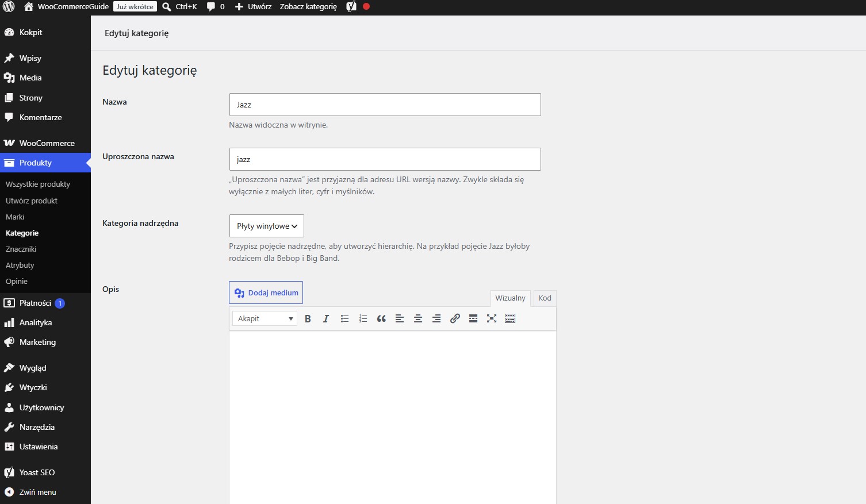
Task: Open Strony pages menu
Action: pos(45,98)
